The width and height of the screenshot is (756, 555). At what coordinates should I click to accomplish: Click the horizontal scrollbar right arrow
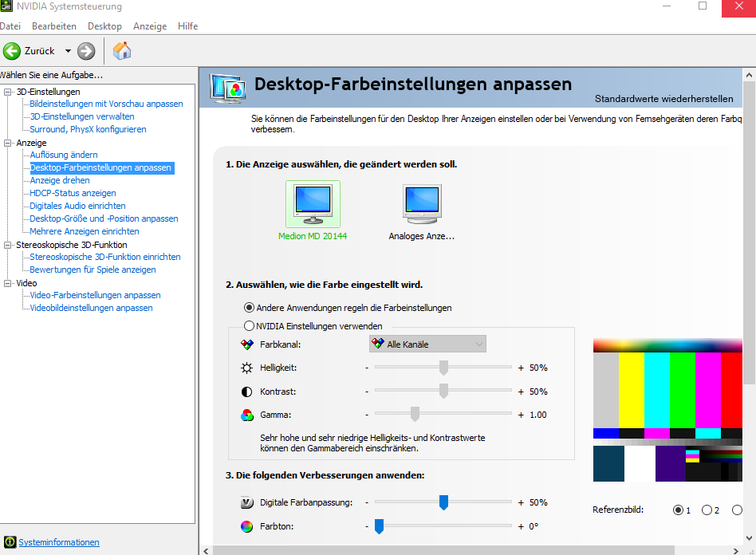[x=736, y=551]
